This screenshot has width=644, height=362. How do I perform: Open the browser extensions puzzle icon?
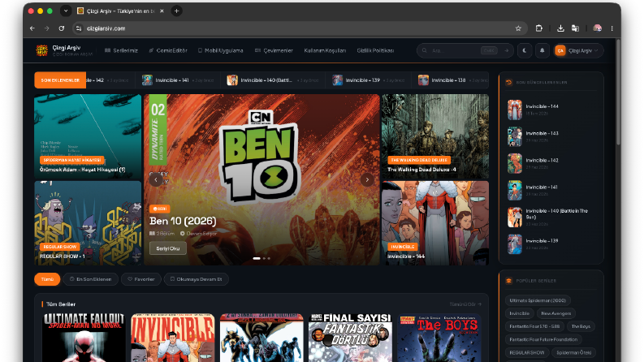coord(539,28)
